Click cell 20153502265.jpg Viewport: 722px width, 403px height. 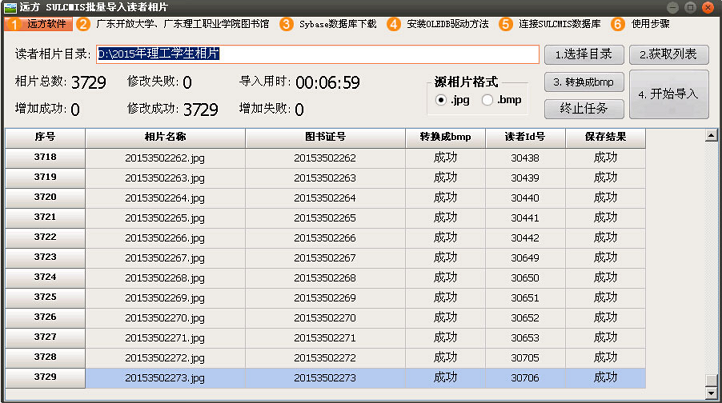click(165, 218)
